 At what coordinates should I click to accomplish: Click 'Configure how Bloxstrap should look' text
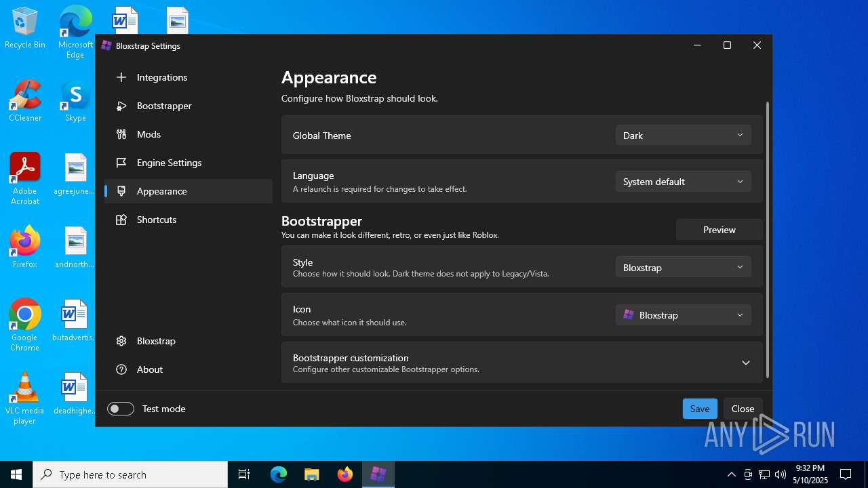[x=359, y=98]
